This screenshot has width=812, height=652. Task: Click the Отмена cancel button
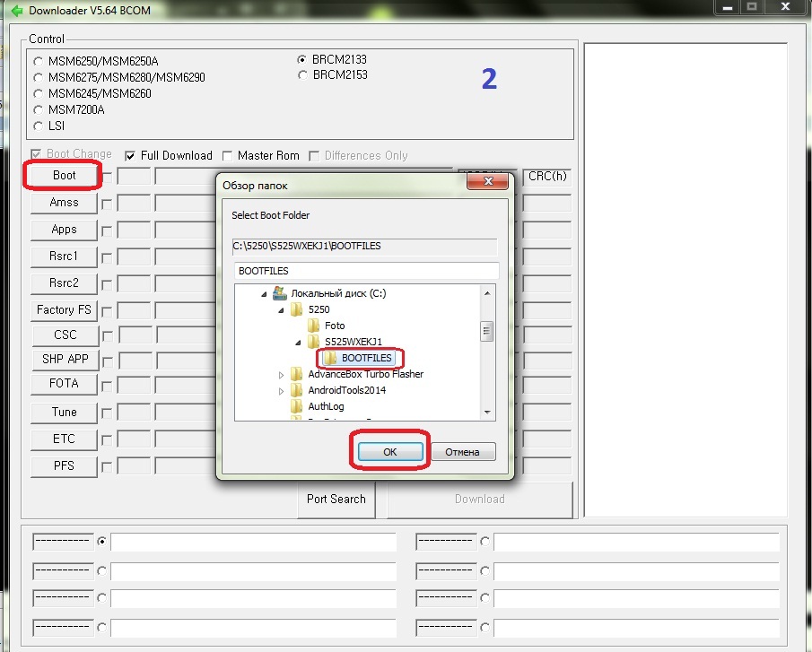(x=463, y=452)
